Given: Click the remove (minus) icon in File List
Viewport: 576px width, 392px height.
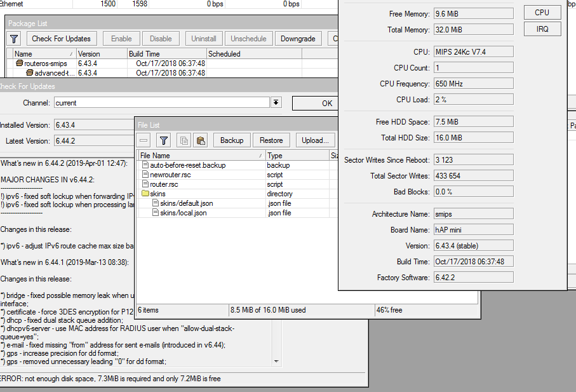Looking at the screenshot, I should click(x=144, y=140).
